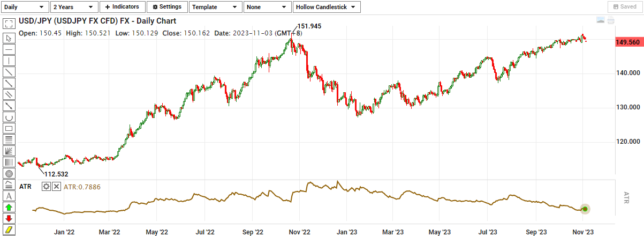Select the vertical line drawing tool

coord(9,61)
